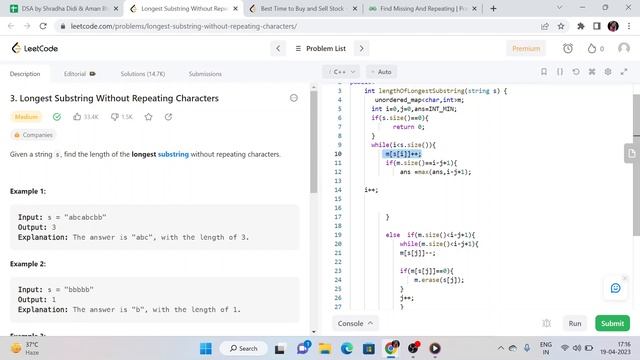The height and width of the screenshot is (360, 640).
Task: Open browser extensions puzzle icon
Action: (x=580, y=26)
